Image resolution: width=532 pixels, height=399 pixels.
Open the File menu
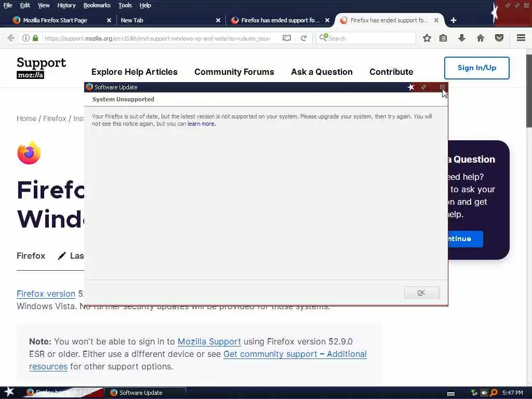(8, 5)
